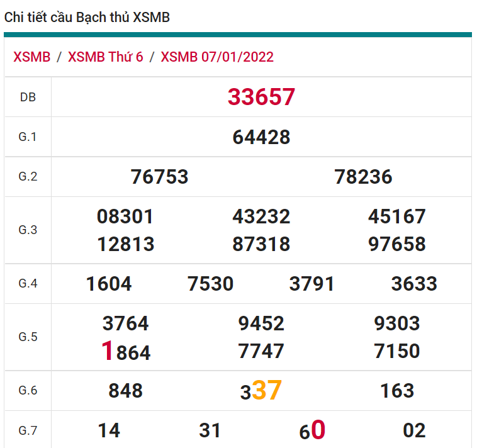Image resolution: width=477 pixels, height=448 pixels.
Task: Open the XSMB breadcrumb link
Action: tap(31, 57)
